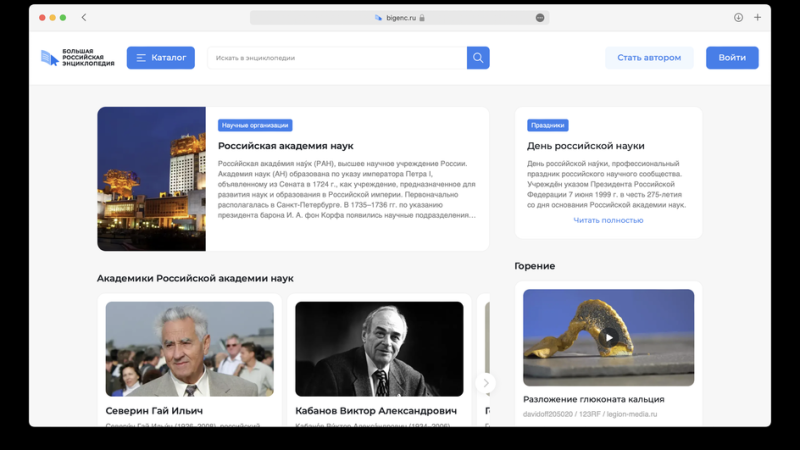
Task: Open the Каталог menu button
Action: [161, 58]
